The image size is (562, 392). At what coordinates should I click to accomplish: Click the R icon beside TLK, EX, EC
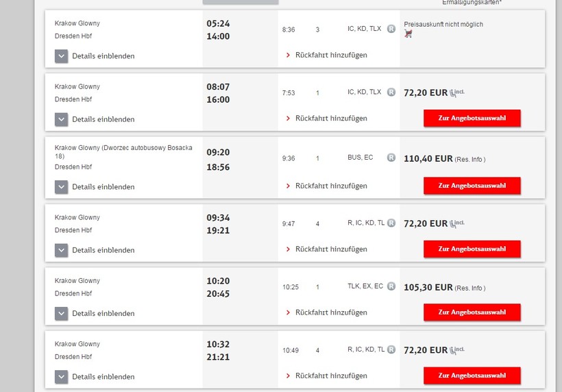[x=391, y=286]
